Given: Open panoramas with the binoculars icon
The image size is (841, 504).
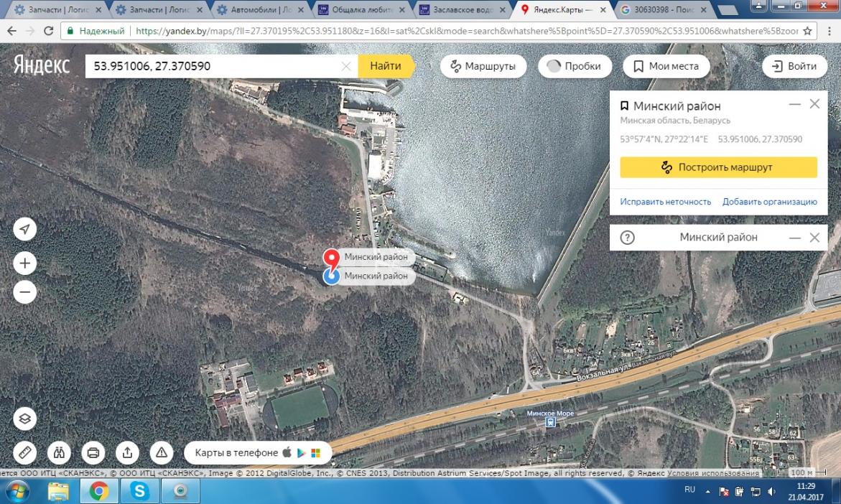Looking at the screenshot, I should [59, 452].
